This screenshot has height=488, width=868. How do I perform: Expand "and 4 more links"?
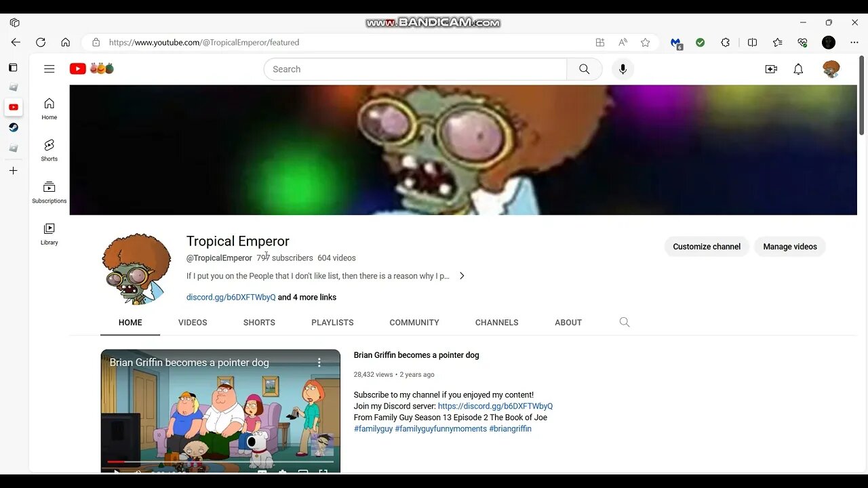pos(307,297)
